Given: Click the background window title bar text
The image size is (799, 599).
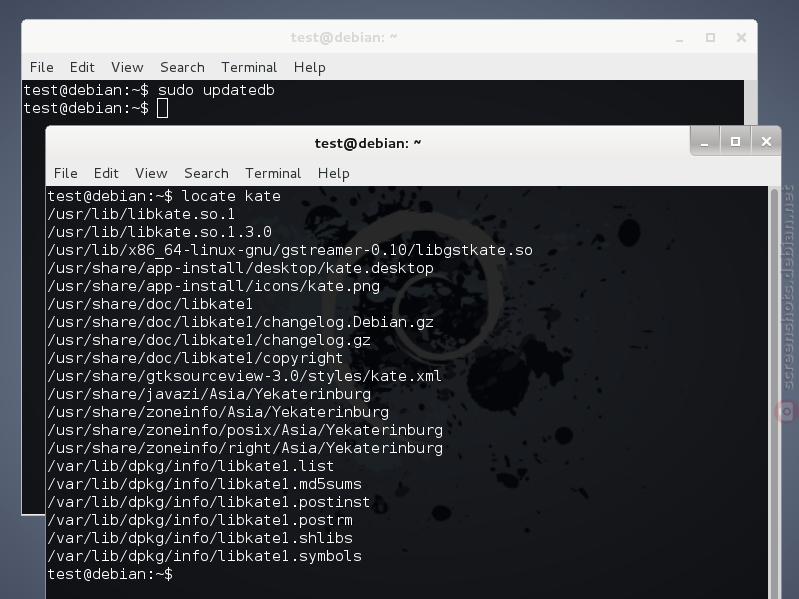Looking at the screenshot, I should point(344,38).
